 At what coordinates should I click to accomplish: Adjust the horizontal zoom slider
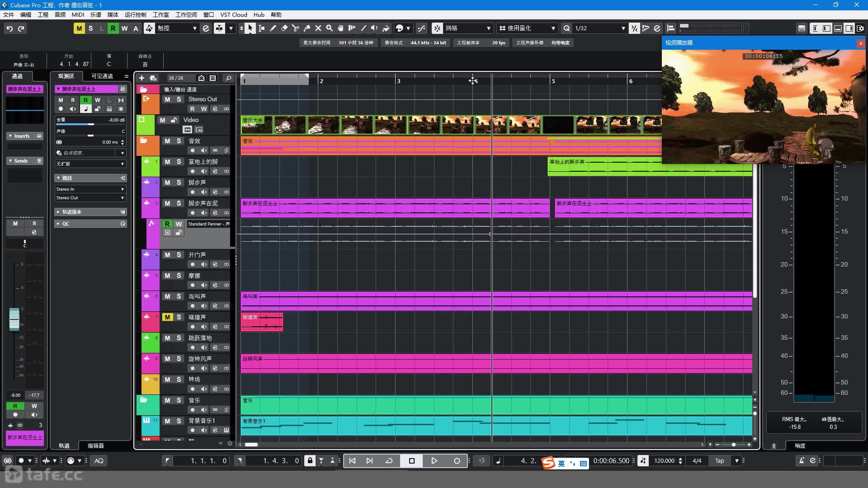point(733,445)
